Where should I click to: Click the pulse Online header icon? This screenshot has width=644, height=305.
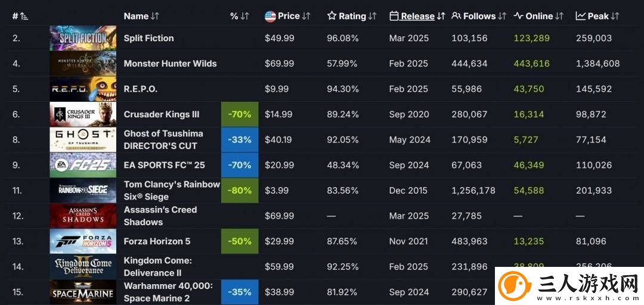pyautogui.click(x=518, y=16)
